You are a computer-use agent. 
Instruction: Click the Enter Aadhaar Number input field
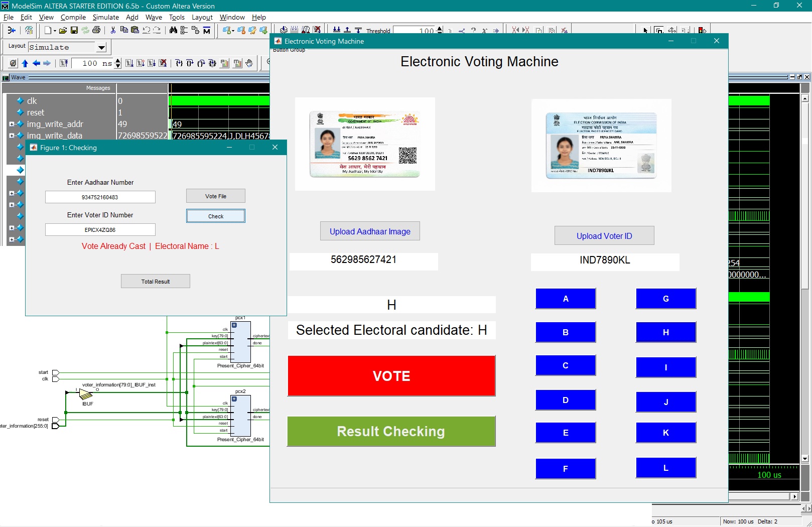tap(100, 197)
